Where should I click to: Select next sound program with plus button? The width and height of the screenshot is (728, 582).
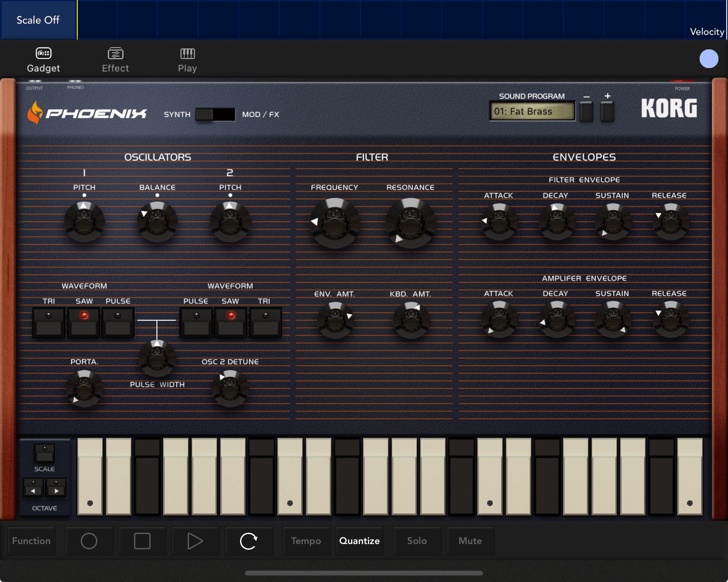pos(607,111)
